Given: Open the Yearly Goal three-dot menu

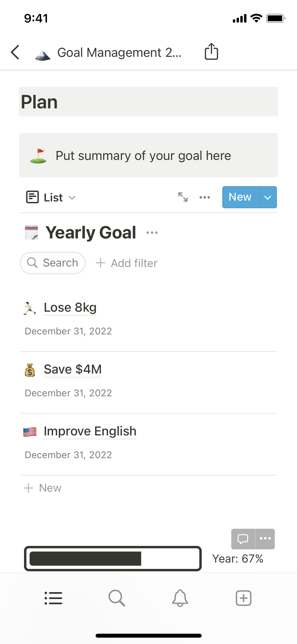Looking at the screenshot, I should [152, 233].
